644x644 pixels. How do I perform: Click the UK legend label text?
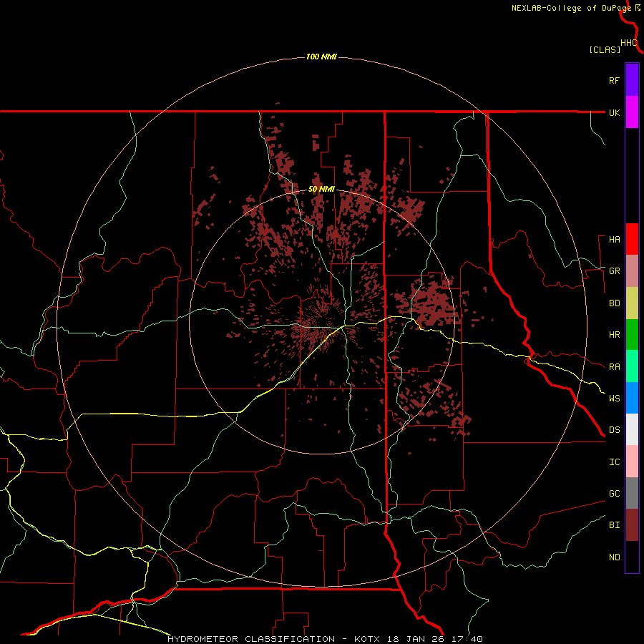(x=615, y=112)
